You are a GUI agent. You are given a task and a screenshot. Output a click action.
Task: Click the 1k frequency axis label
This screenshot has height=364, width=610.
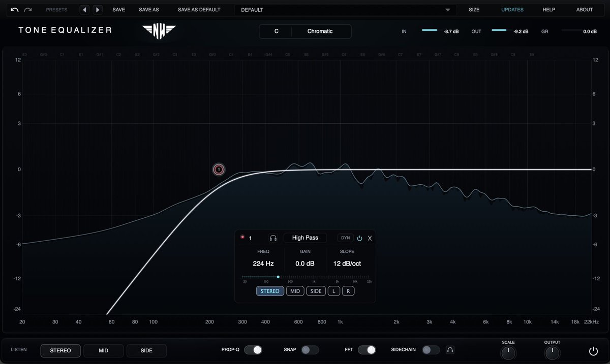click(340, 322)
